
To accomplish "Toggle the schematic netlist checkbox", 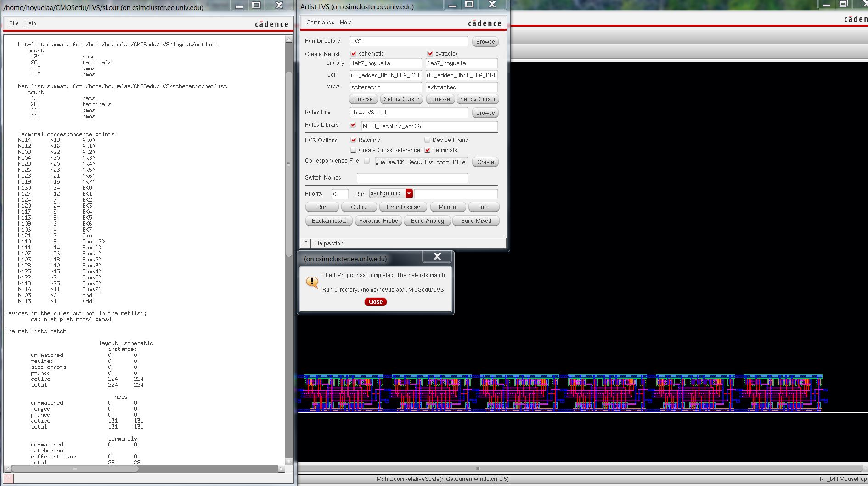I will [x=354, y=54].
